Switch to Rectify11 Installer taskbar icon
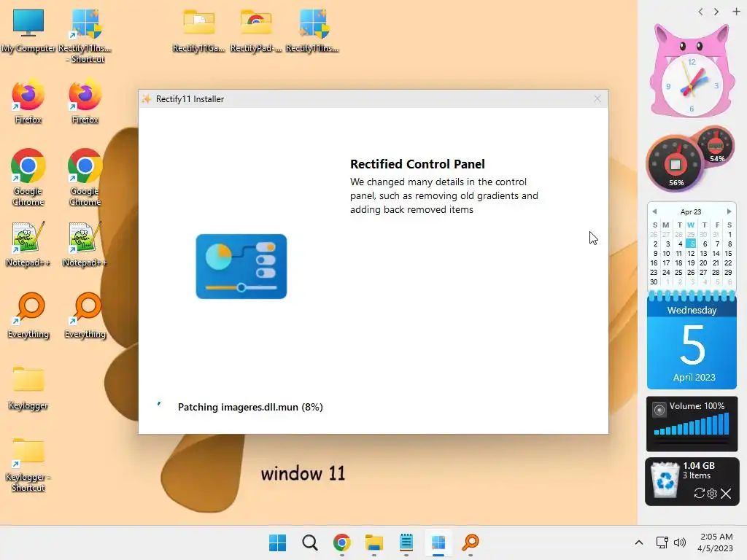Viewport: 747px width, 560px height. (438, 542)
